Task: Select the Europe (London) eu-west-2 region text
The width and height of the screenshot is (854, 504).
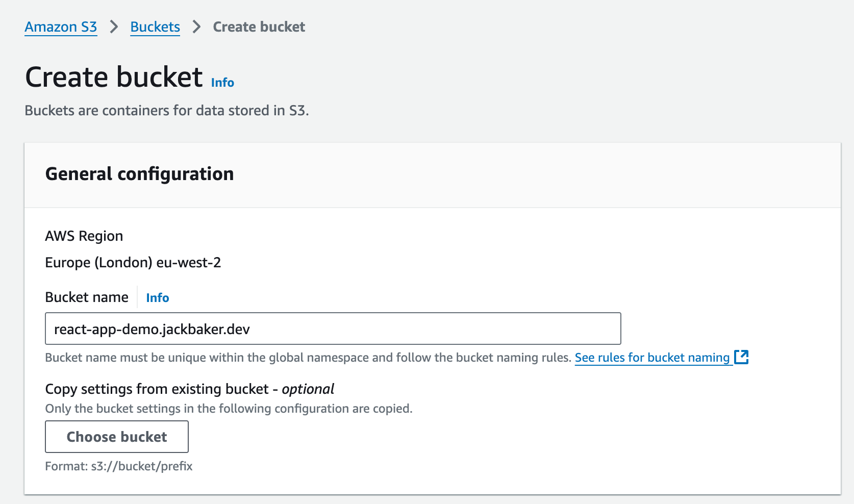Action: point(133,262)
